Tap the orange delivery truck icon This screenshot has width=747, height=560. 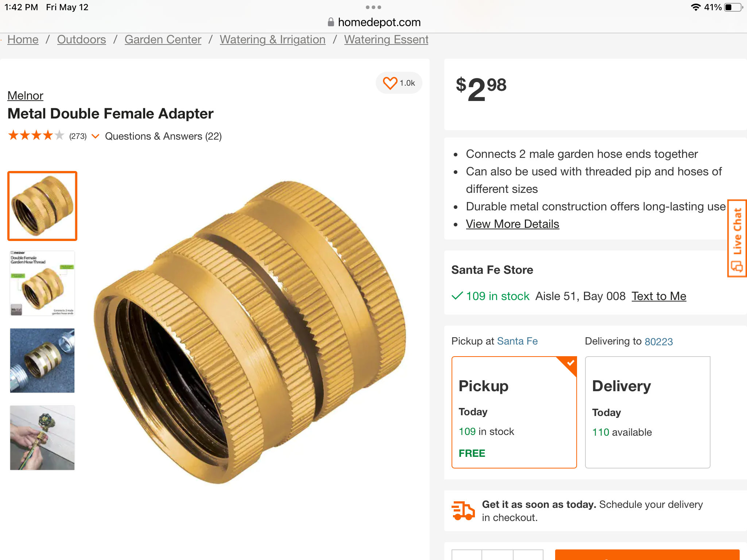[x=463, y=510]
